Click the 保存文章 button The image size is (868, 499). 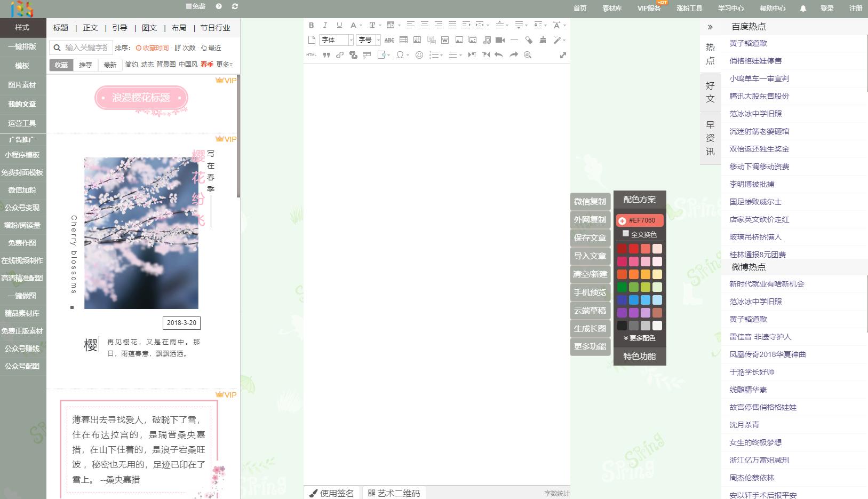590,238
